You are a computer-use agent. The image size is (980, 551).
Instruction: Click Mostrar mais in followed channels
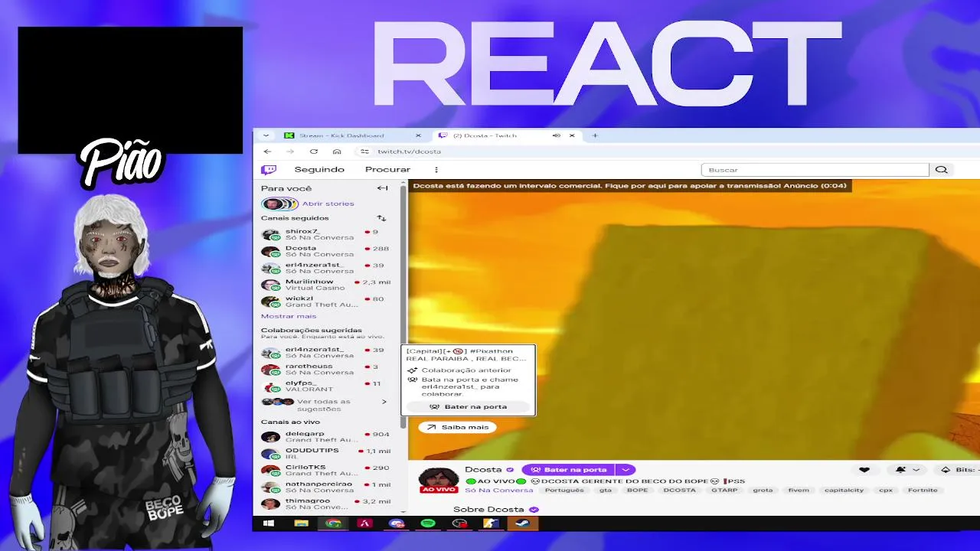point(289,316)
